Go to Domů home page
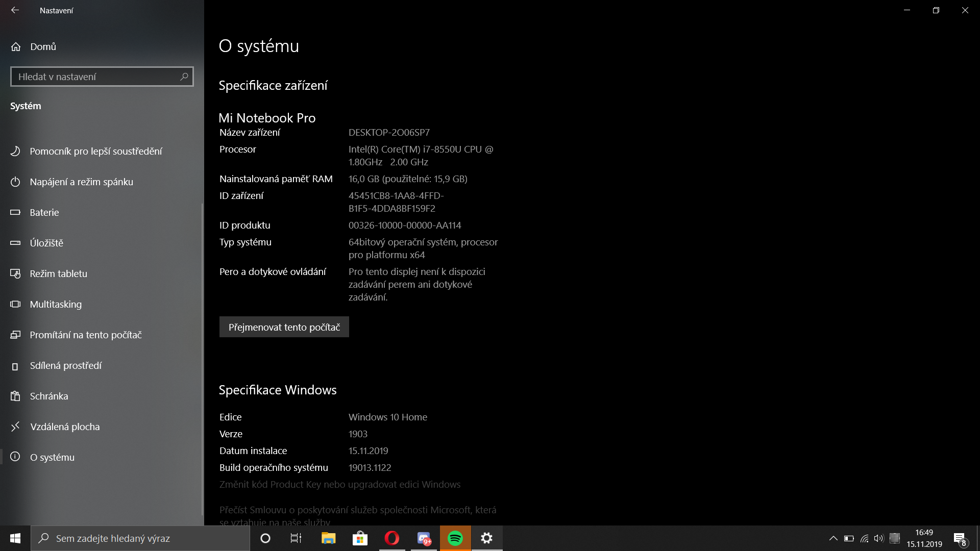This screenshot has width=980, height=551. [43, 46]
